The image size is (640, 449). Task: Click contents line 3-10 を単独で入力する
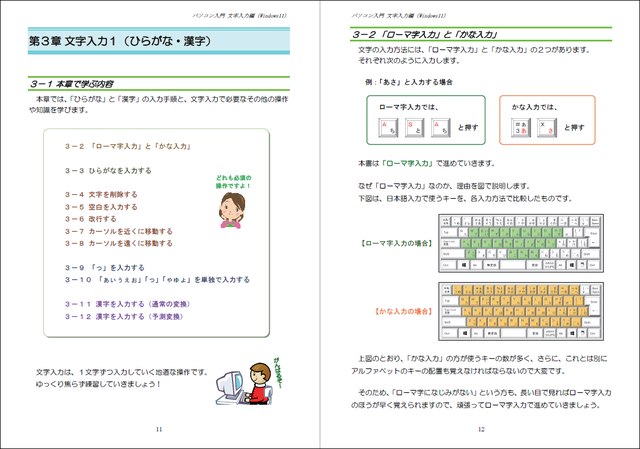[157, 280]
